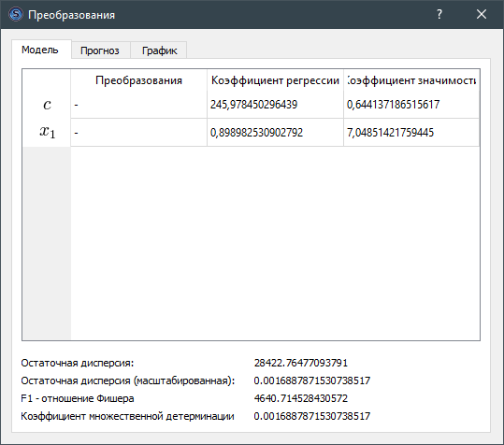This screenshot has width=504, height=445.
Task: Click the question mark help button
Action: click(439, 14)
